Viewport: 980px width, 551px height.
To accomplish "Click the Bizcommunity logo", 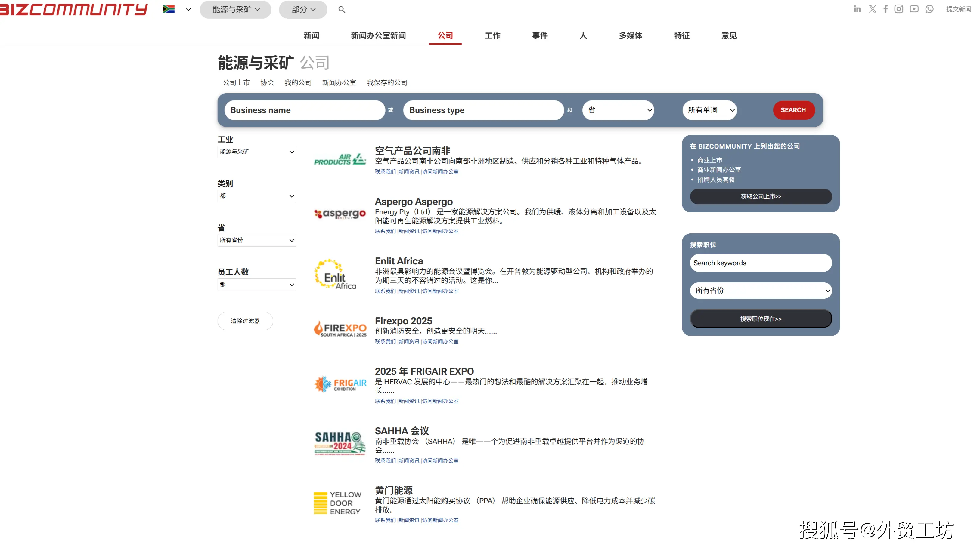I will pos(73,9).
